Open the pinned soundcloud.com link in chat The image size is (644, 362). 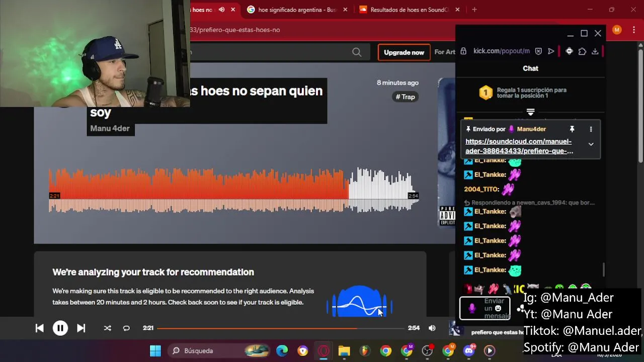[x=519, y=146]
